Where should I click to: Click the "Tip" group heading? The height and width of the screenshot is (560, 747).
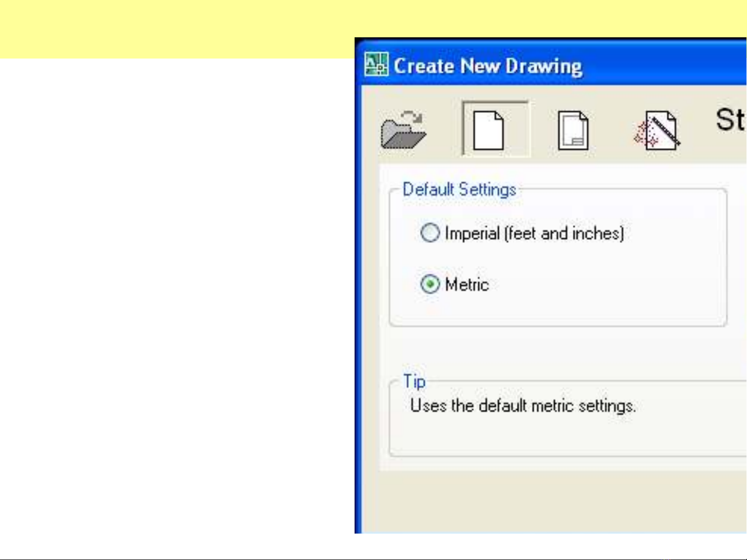414,381
